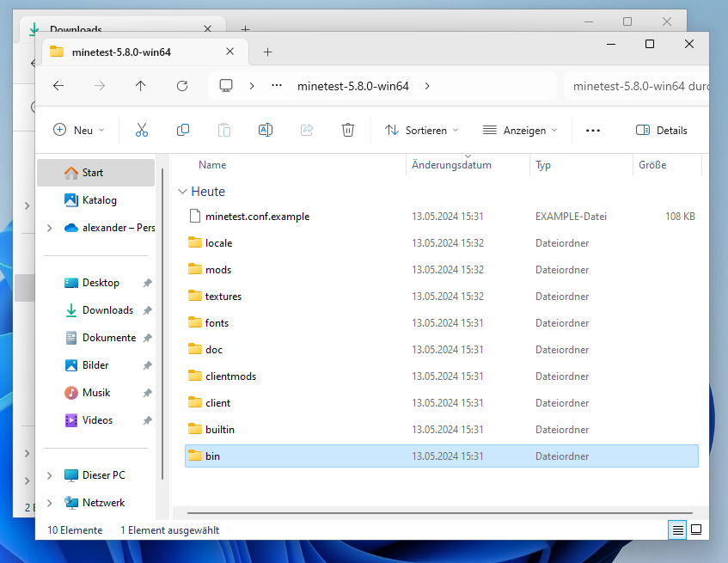Open Musik in the navigation pane
This screenshot has height=563, width=728.
95,393
